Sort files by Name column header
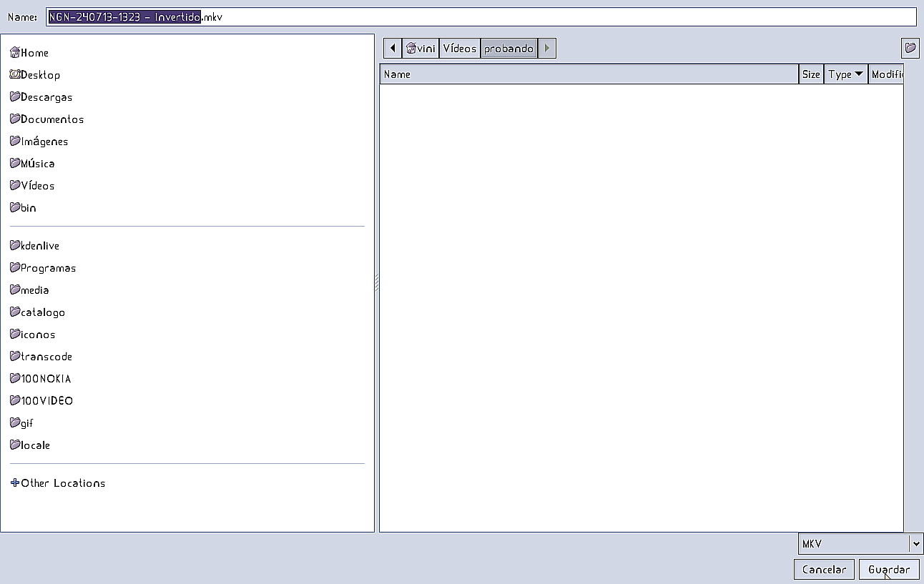Screen dimensions: 924x584 click(x=588, y=74)
